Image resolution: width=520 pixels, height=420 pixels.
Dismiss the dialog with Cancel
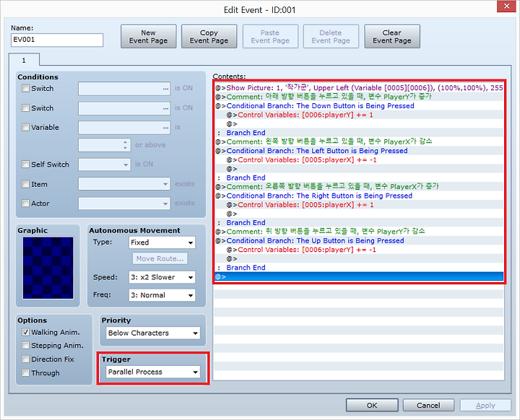pos(428,405)
